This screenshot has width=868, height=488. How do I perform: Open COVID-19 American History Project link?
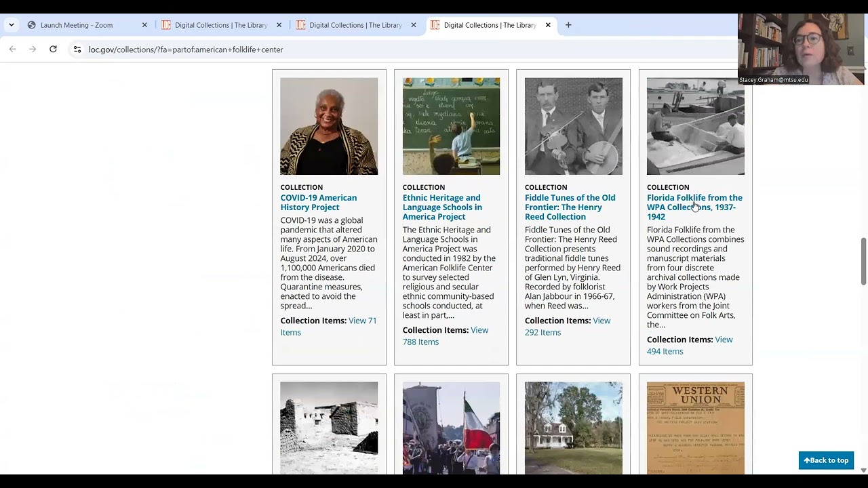pos(319,203)
